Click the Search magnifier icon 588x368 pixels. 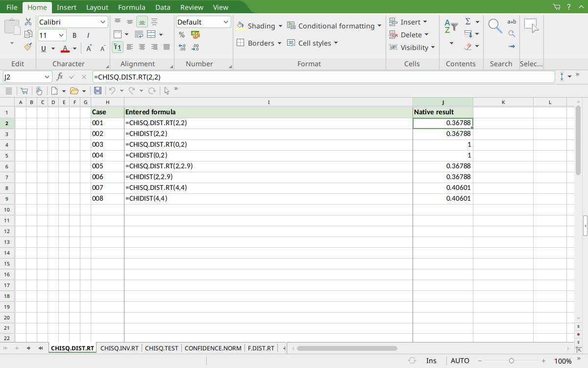tap(495, 26)
